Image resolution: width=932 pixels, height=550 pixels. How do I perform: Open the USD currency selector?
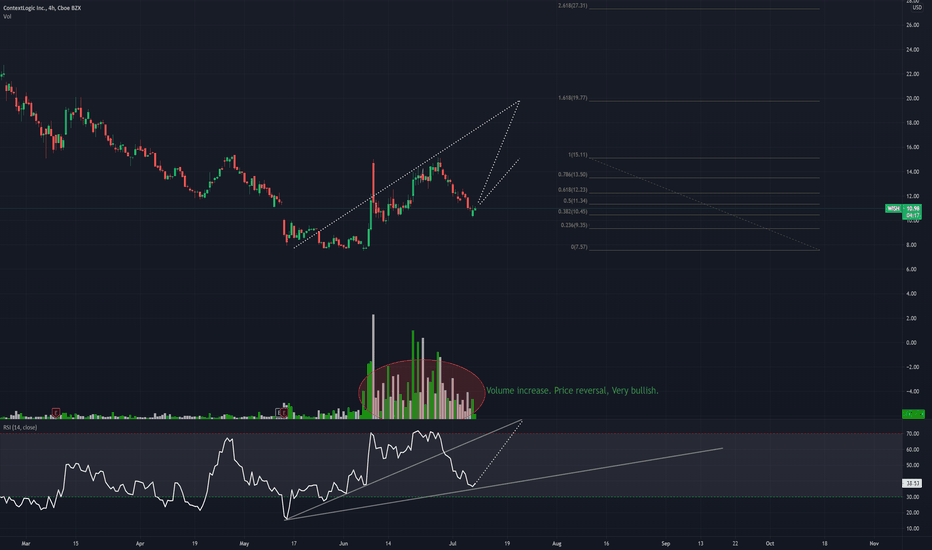click(x=917, y=8)
